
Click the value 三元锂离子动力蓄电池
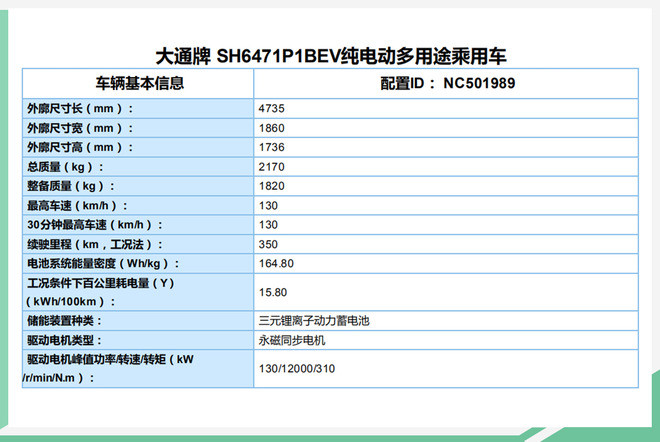click(x=314, y=321)
